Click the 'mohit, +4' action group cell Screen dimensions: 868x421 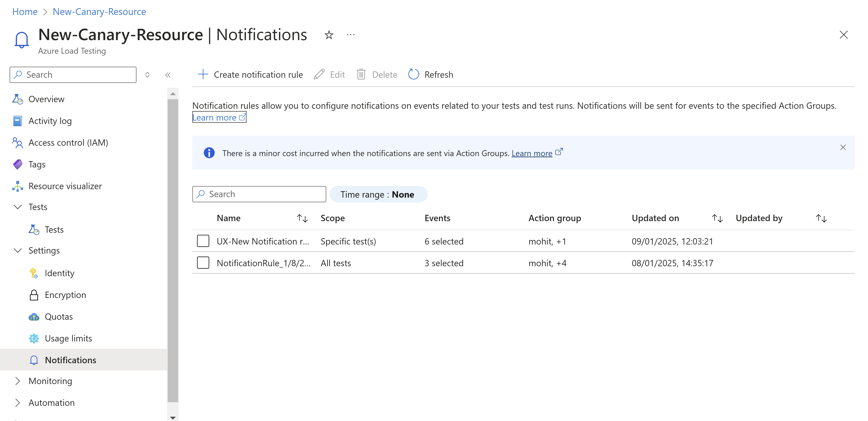coord(547,263)
